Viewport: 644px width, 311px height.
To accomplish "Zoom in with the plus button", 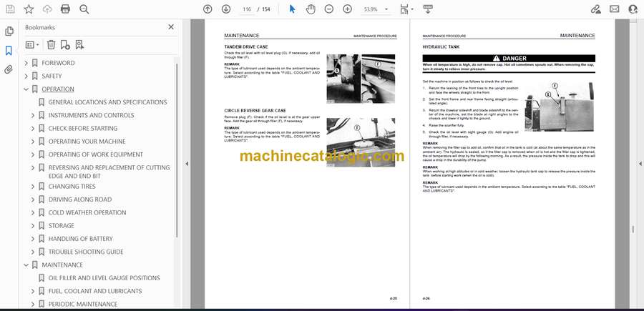I will pos(348,9).
